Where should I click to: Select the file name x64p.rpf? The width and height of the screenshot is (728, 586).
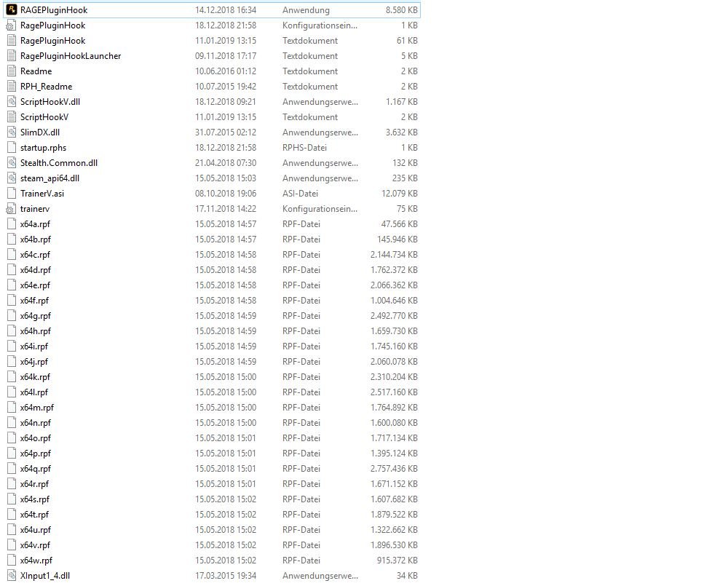tap(35, 454)
